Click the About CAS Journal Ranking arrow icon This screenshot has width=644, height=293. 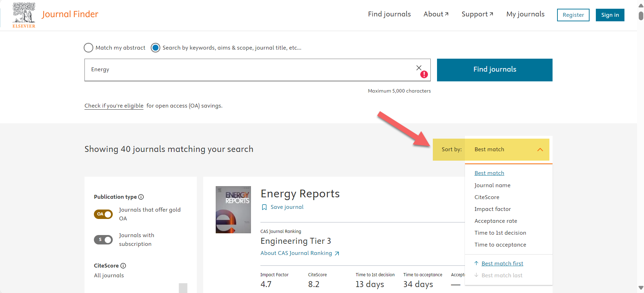coord(337,254)
